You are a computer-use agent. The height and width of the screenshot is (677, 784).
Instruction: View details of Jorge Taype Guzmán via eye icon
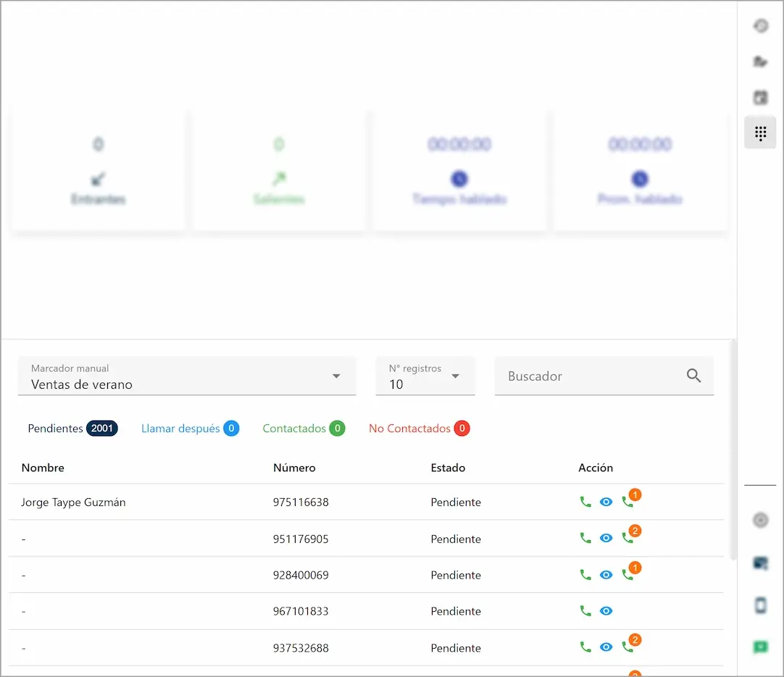(606, 502)
